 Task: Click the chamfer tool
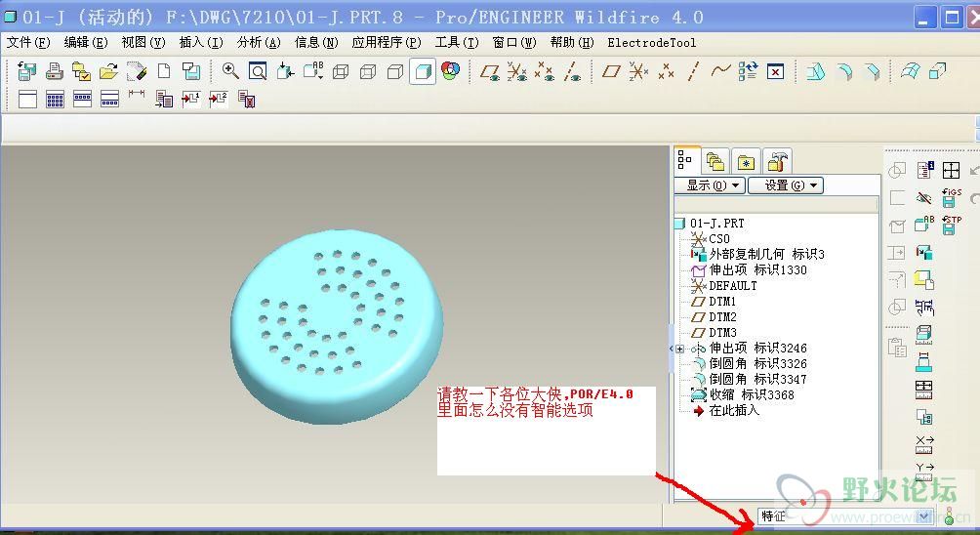tap(872, 72)
